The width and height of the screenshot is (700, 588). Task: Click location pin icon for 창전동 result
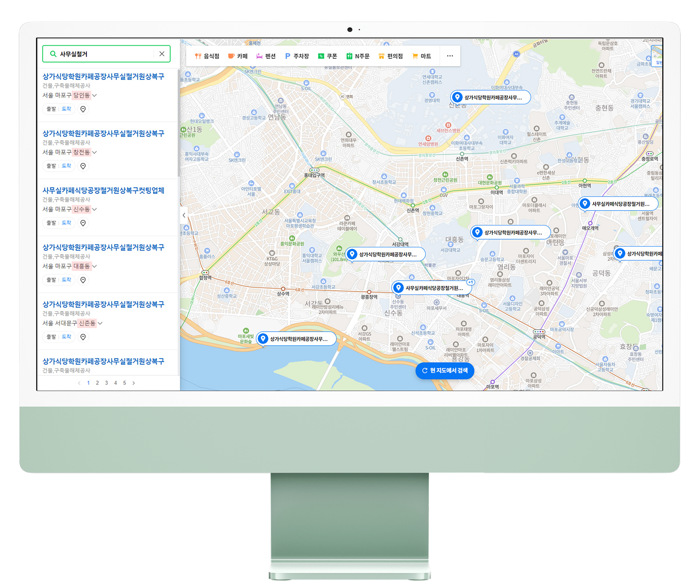click(83, 166)
